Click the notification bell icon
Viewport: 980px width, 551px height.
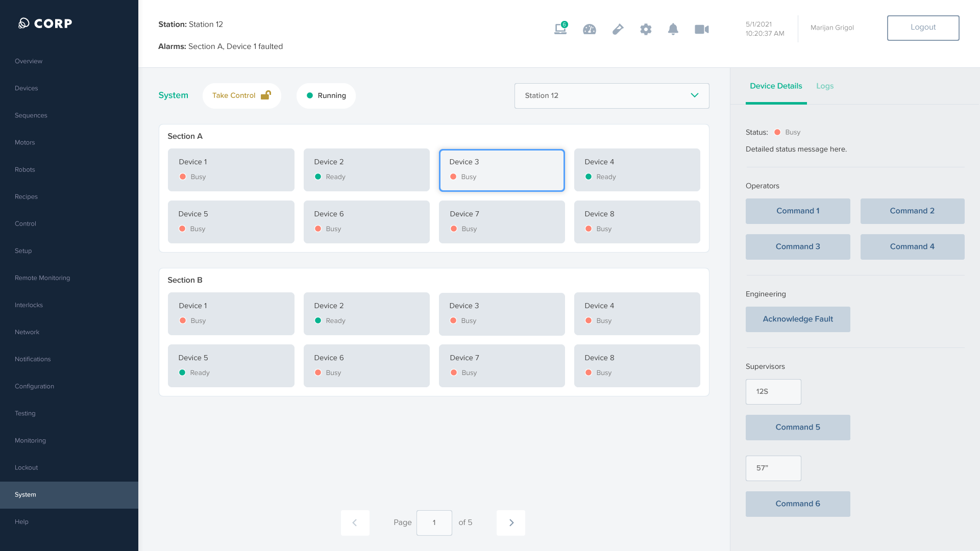tap(673, 29)
